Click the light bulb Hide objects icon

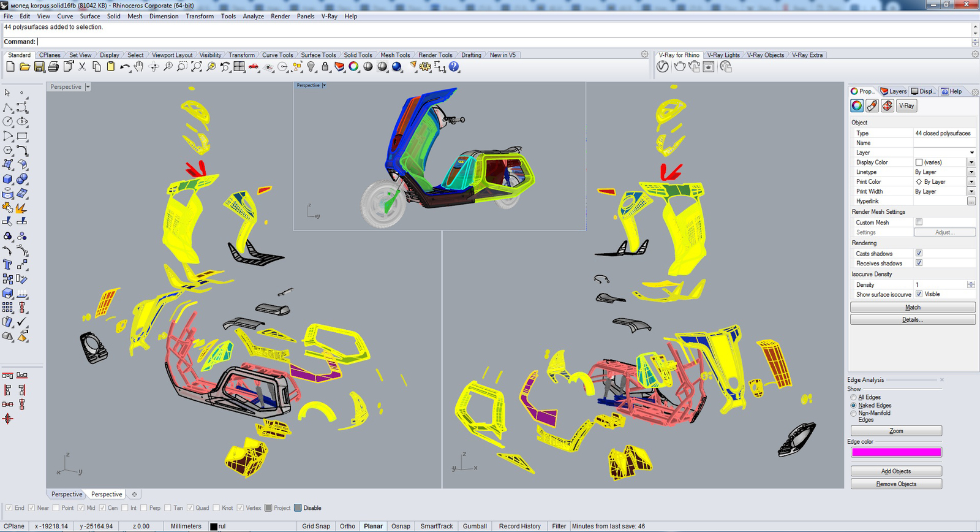(x=311, y=67)
